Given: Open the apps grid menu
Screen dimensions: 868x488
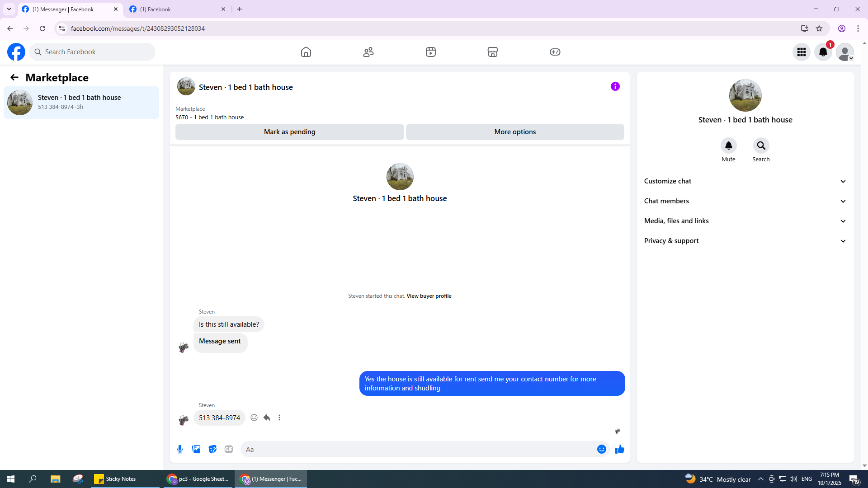Looking at the screenshot, I should [802, 52].
